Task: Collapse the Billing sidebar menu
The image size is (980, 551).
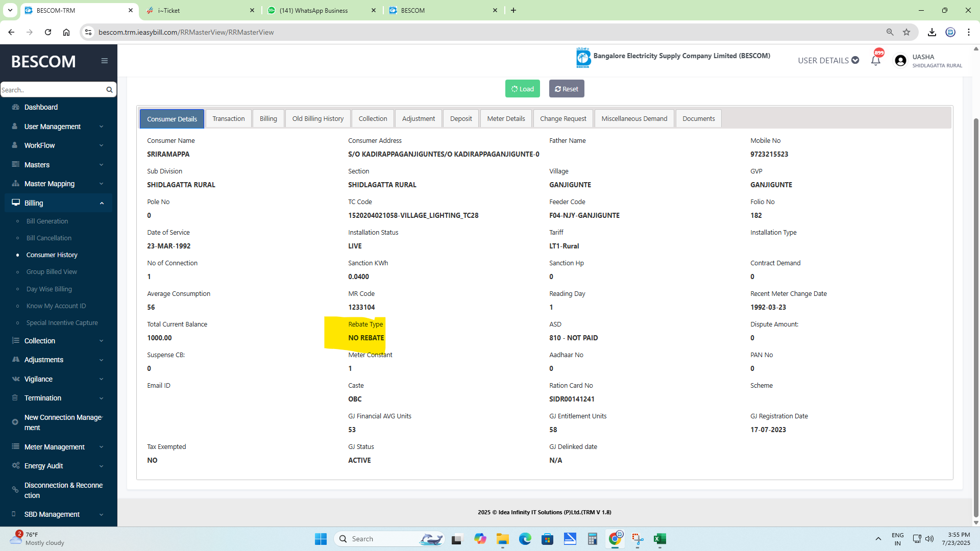Action: (58, 203)
